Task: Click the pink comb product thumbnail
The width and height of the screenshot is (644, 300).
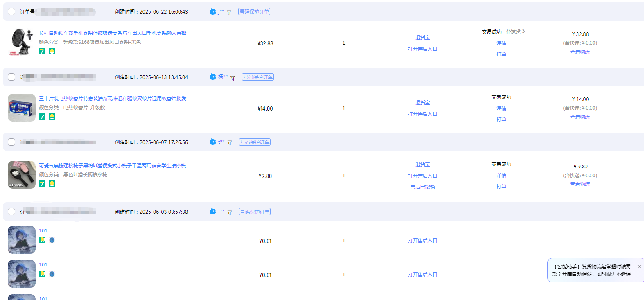Action: coord(22,175)
